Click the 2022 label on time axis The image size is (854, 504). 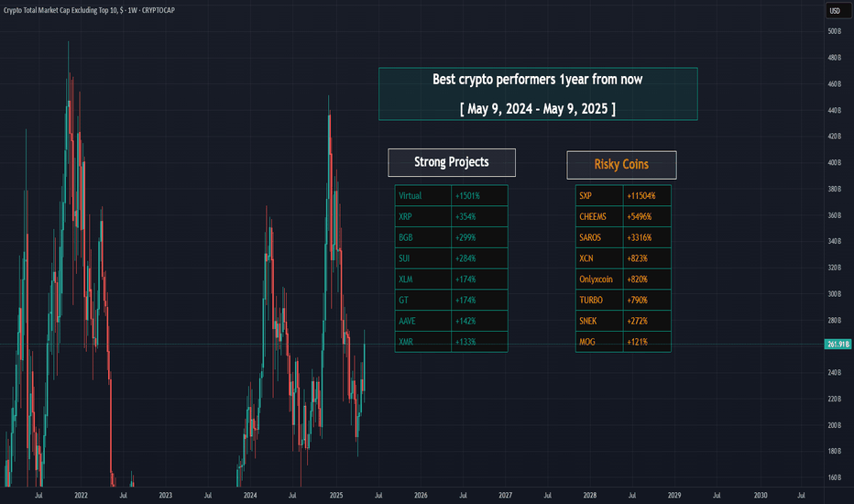coord(81,495)
